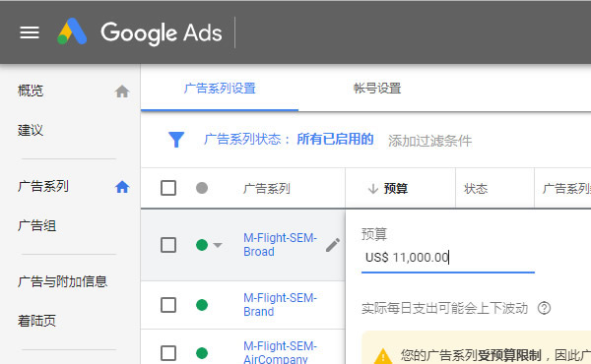Click 添加过滤条件 to add filter
Viewport: 591px width, 364px height.
[x=429, y=141]
